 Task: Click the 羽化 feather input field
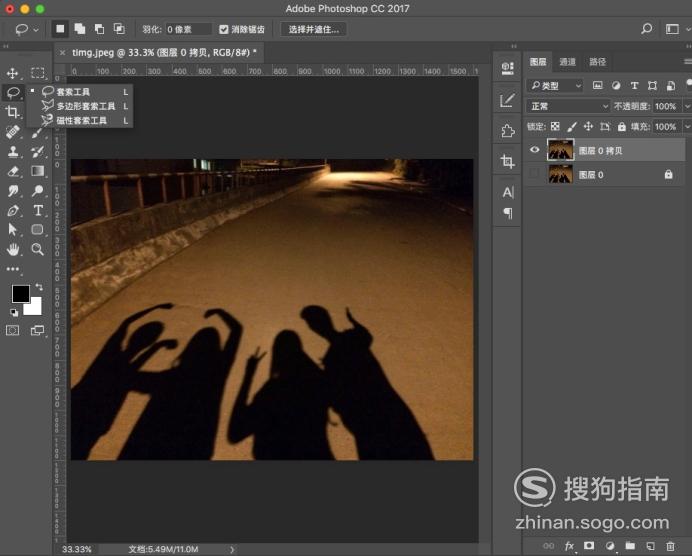pos(188,30)
